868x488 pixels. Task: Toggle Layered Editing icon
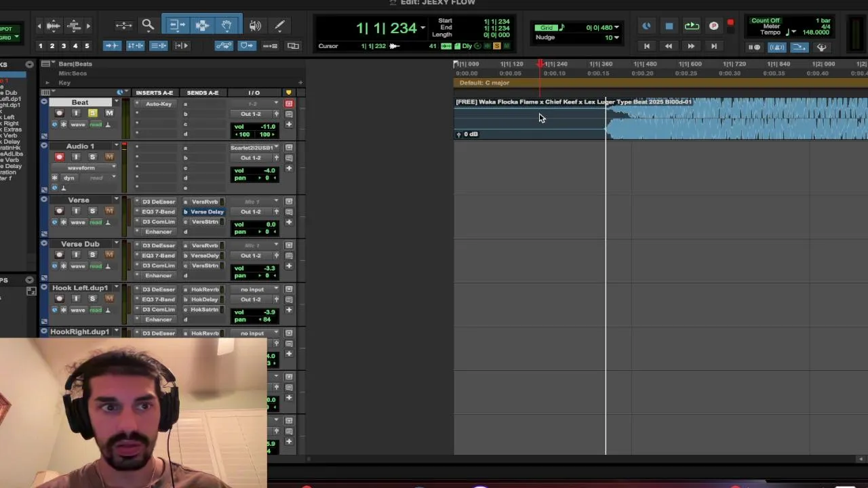pos(293,45)
